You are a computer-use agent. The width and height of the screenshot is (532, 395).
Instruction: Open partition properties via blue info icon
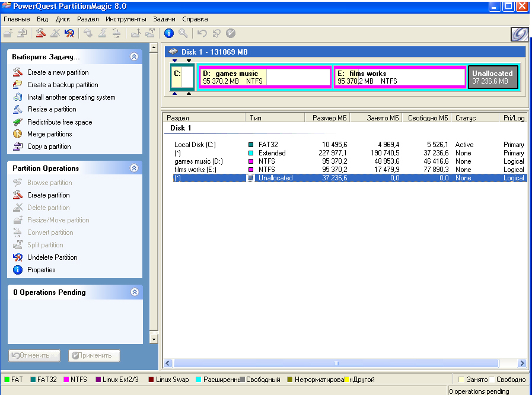168,33
